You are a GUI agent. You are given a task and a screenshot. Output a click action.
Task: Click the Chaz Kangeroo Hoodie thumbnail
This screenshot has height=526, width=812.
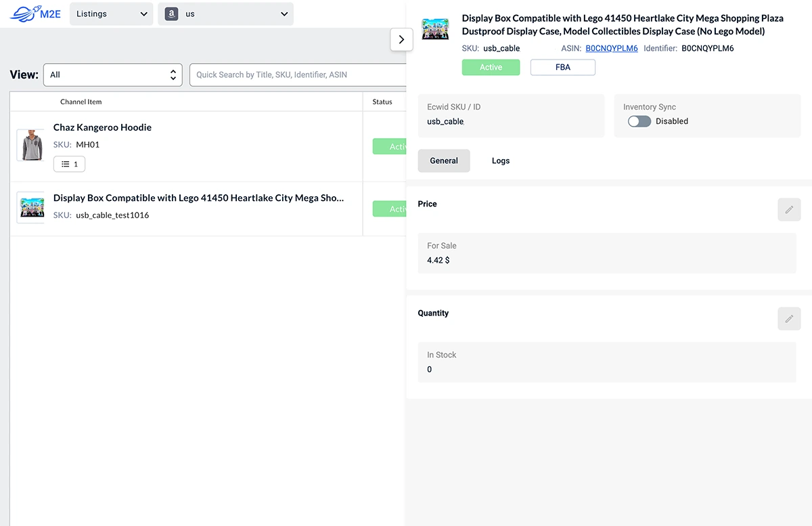click(x=30, y=146)
